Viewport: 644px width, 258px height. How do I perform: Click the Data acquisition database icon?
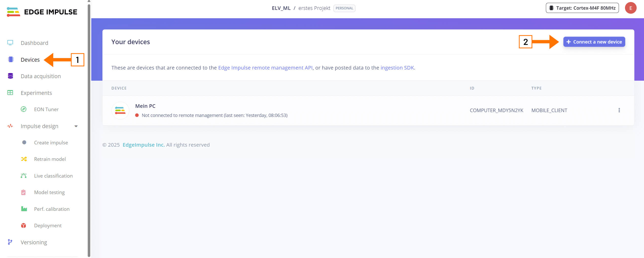pyautogui.click(x=10, y=76)
